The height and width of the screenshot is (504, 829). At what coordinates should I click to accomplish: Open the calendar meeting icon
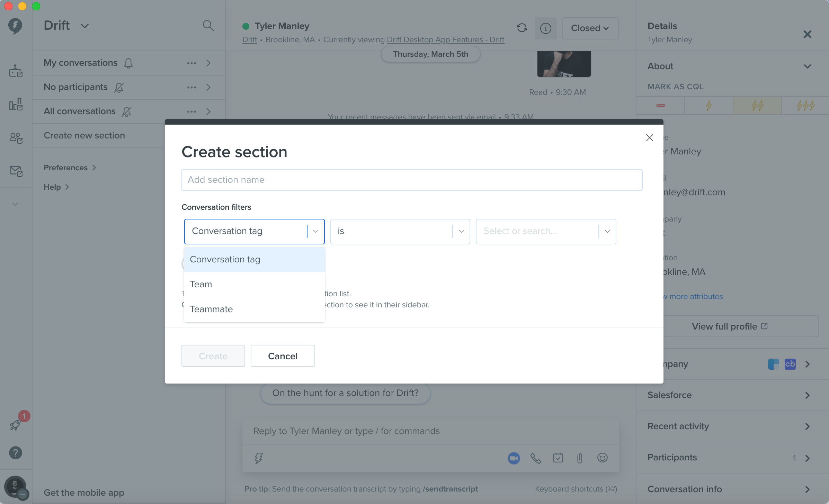point(558,458)
